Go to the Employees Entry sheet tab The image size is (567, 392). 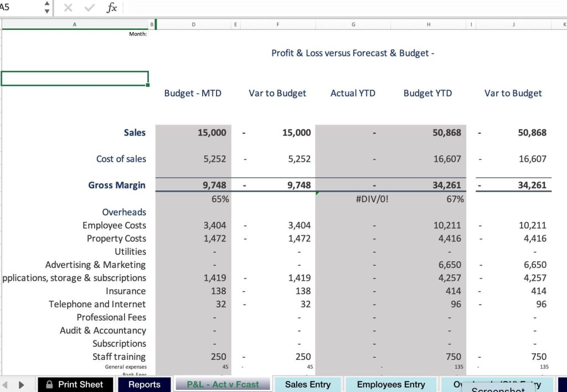[x=391, y=384]
